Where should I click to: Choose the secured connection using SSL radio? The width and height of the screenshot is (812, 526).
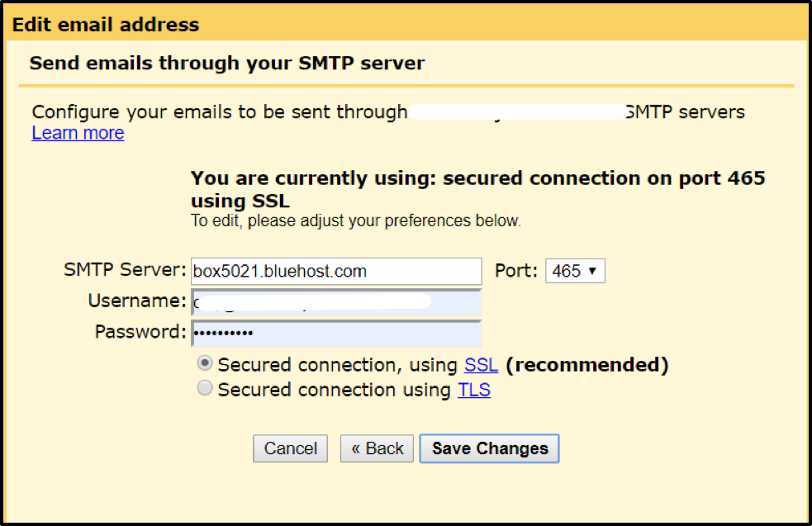(x=205, y=363)
